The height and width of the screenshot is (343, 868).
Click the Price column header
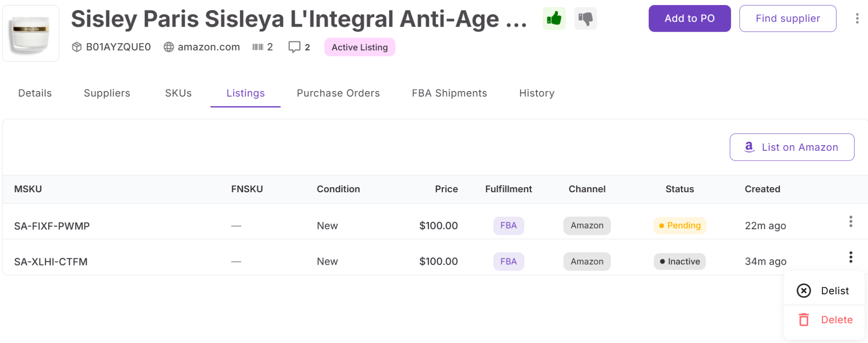[446, 189]
